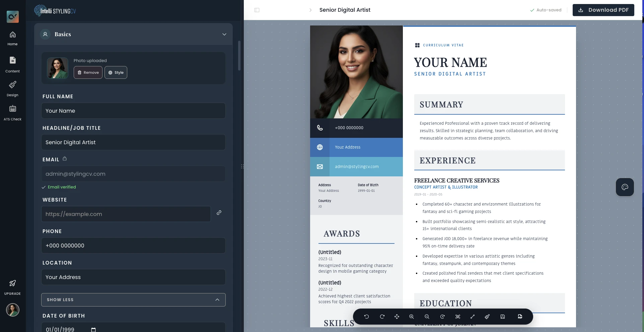Screen dimensions: 644x332
Task: Activate the Pan/move tool on the toolbar
Action: [397, 317]
